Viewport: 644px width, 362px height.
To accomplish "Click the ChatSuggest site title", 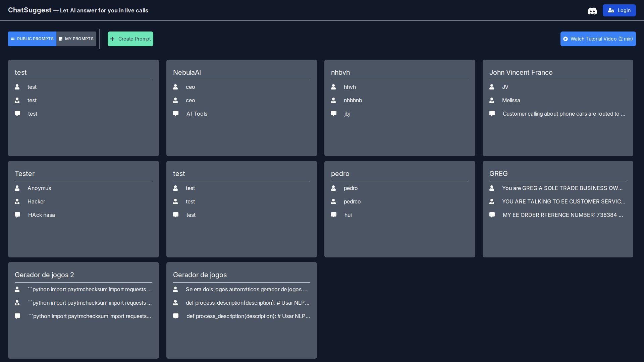I will (30, 10).
